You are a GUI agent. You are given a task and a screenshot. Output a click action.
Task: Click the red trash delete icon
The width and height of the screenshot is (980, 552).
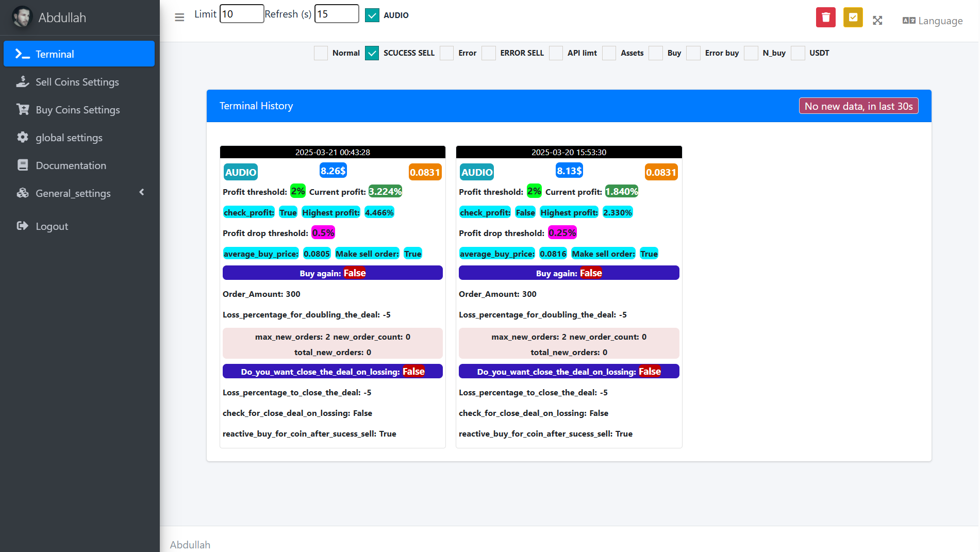point(825,17)
